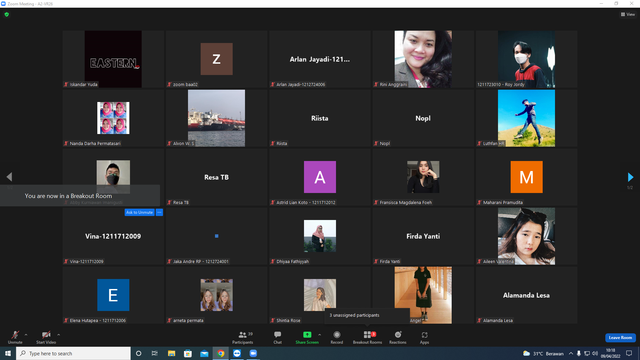Click Ask to Unmute on Vina's tile
The width and height of the screenshot is (640, 360).
pos(140,212)
